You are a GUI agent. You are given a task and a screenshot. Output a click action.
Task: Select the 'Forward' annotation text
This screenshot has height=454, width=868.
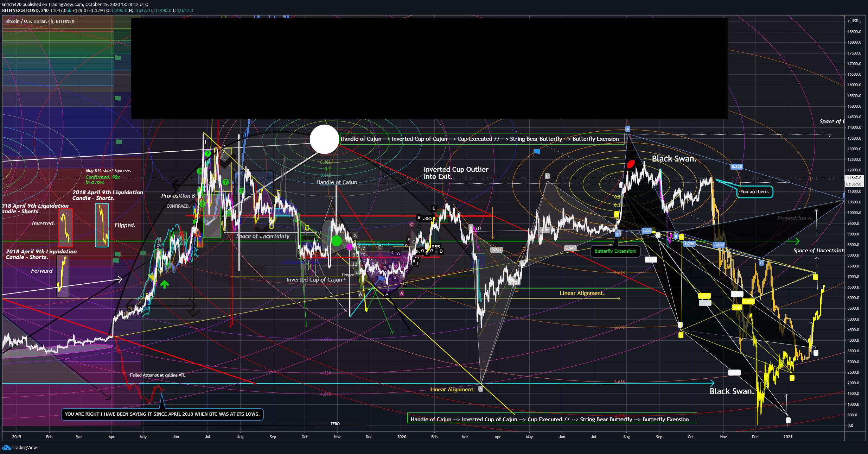[x=42, y=271]
